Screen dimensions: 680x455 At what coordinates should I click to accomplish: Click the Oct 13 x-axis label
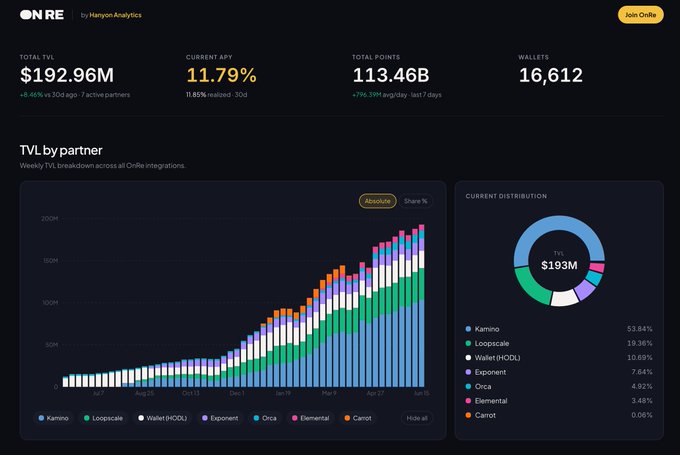coord(191,393)
